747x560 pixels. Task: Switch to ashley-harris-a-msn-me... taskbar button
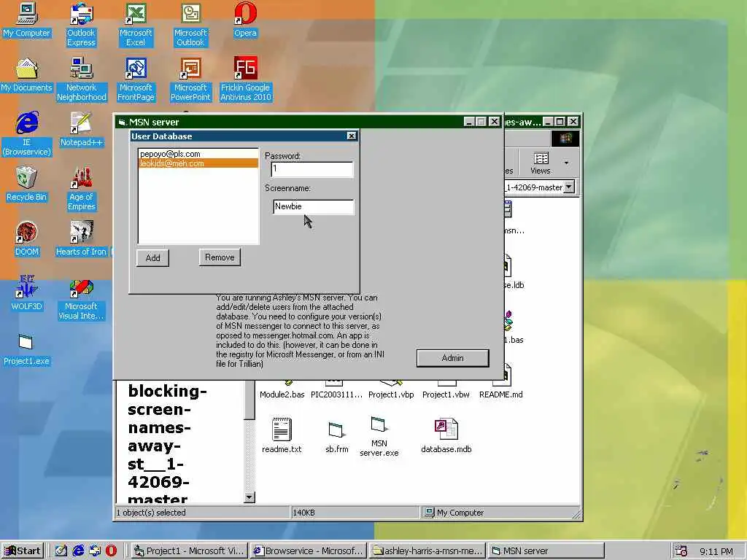pyautogui.click(x=427, y=551)
